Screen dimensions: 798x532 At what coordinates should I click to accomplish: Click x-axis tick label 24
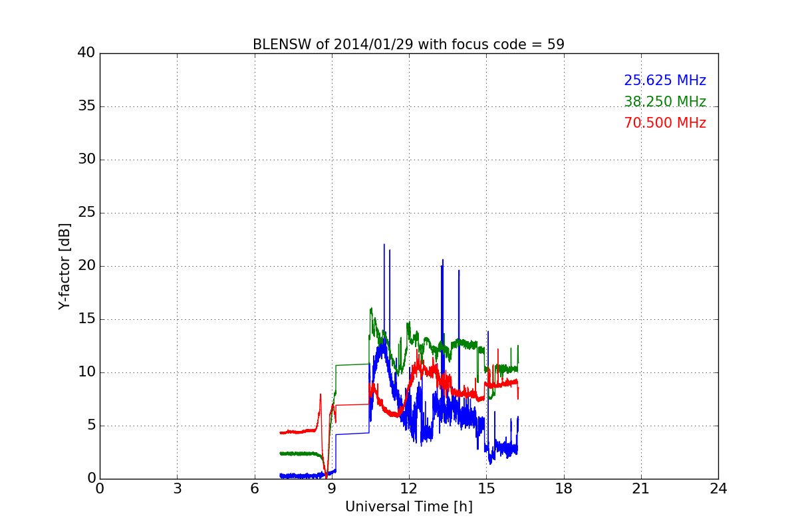[x=718, y=488]
